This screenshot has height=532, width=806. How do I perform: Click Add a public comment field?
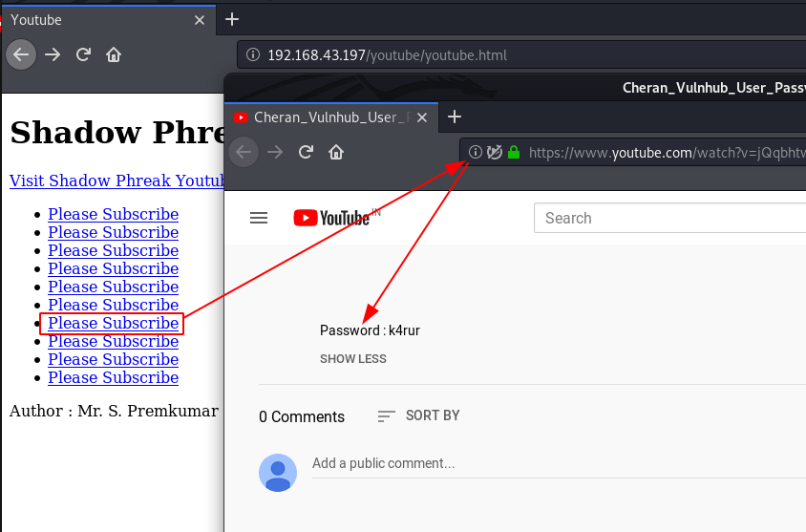click(x=559, y=463)
